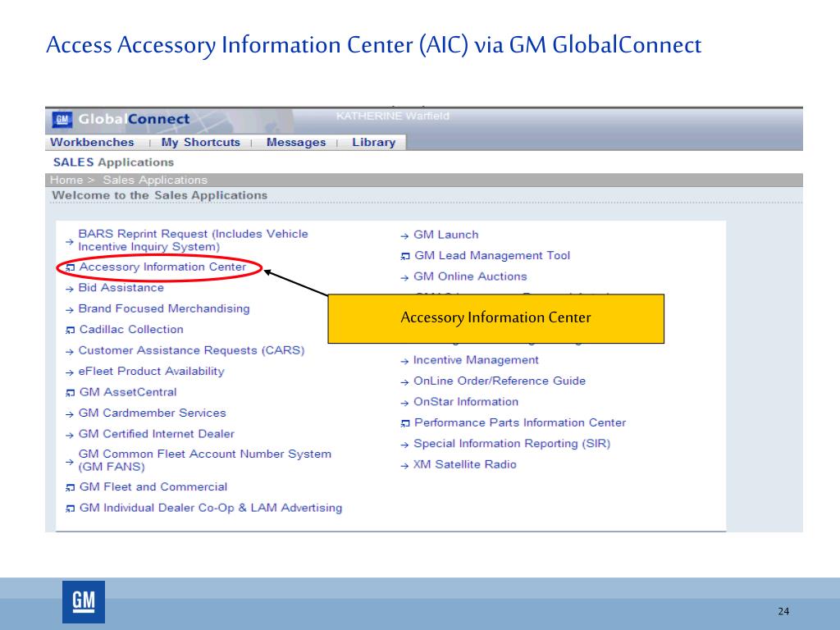840x630 pixels.
Task: Click the arrow icon beside XM Satellite Radio
Action: pos(404,466)
